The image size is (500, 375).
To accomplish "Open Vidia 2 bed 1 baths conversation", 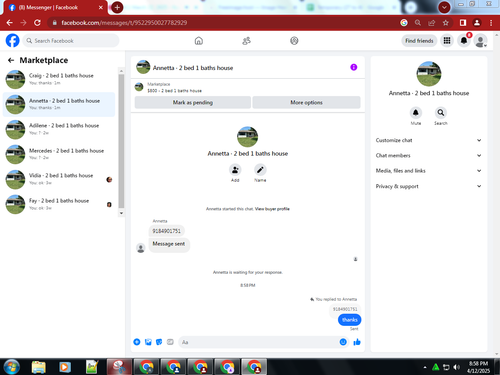I will point(59,179).
